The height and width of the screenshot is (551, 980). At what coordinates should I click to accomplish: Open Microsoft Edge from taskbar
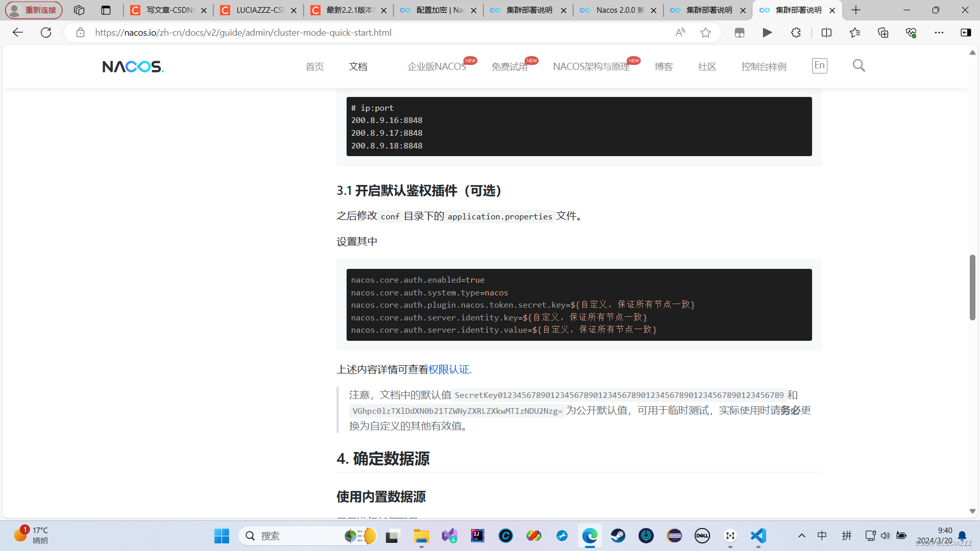point(590,536)
